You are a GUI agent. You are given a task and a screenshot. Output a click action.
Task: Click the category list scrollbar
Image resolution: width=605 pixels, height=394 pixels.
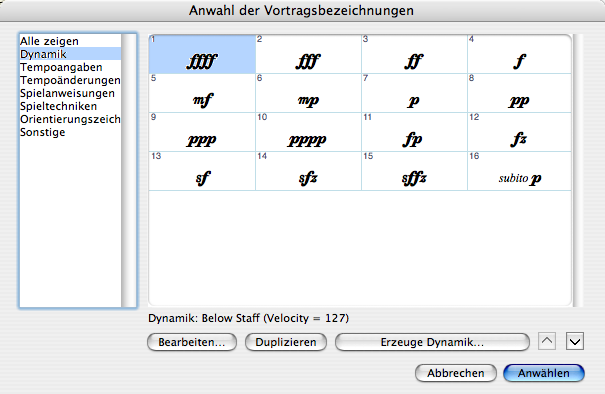128,170
